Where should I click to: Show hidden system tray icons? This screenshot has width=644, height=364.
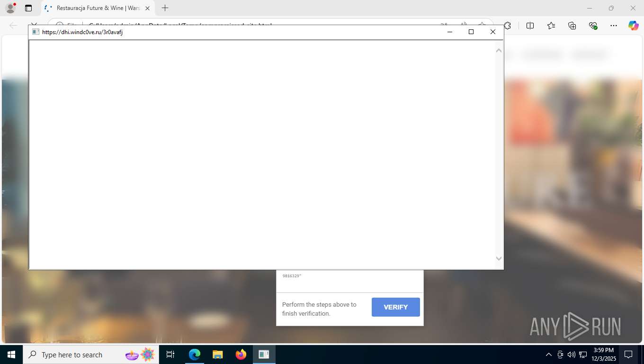click(x=549, y=355)
